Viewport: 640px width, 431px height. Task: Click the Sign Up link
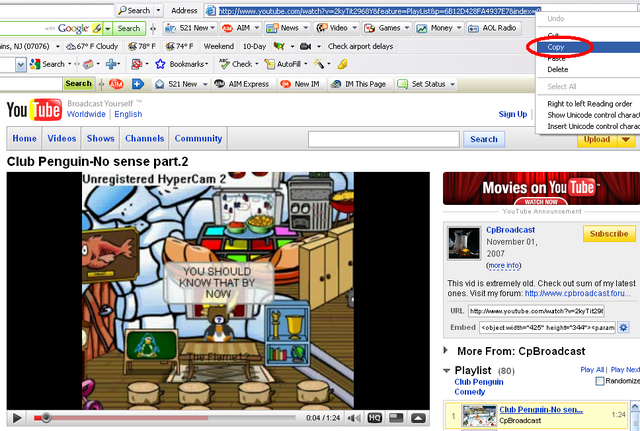[513, 114]
